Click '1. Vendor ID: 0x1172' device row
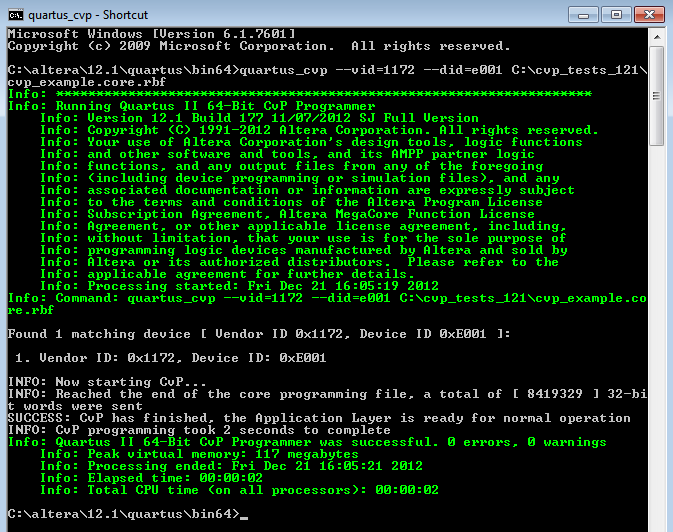 [x=170, y=358]
